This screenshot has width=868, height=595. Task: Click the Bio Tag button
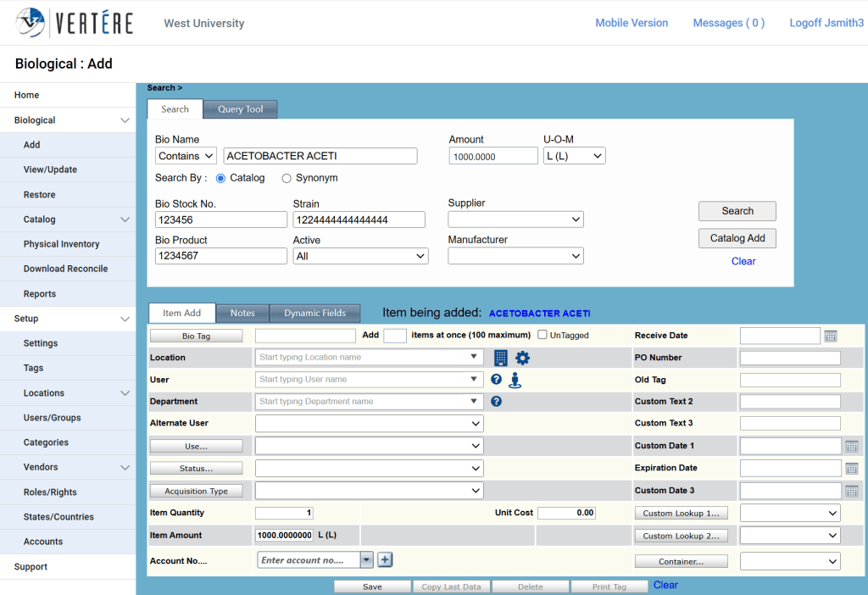pos(196,336)
